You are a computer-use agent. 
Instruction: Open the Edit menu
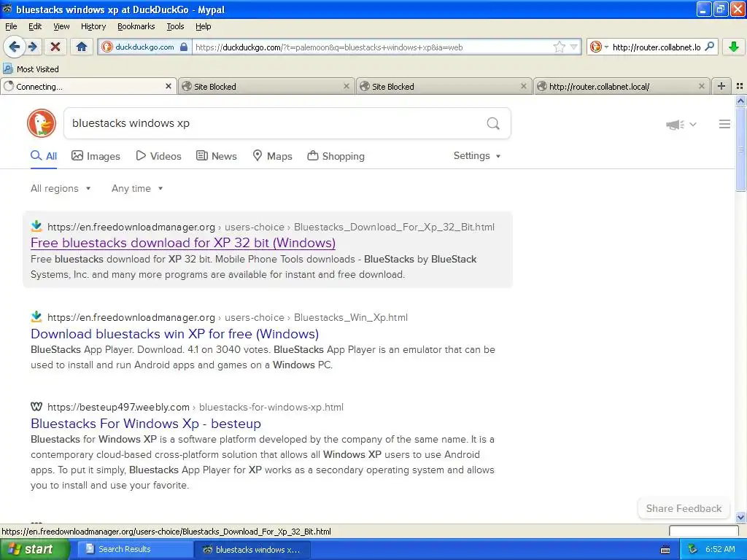(35, 26)
